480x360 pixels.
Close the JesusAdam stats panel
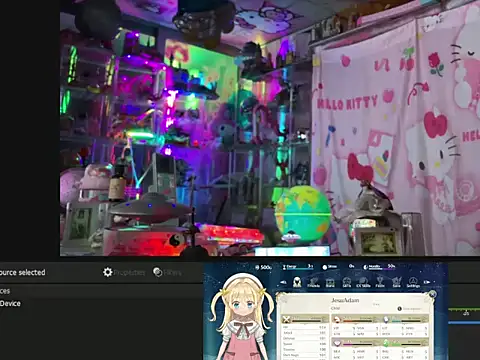pos(432,294)
